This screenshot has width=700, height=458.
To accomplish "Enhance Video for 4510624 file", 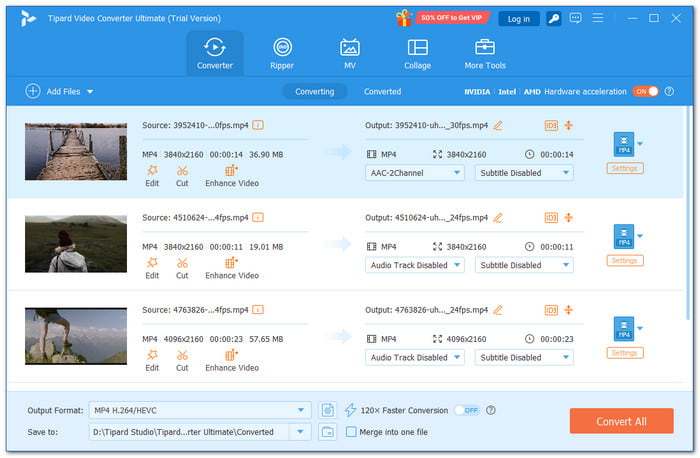I will (x=232, y=269).
